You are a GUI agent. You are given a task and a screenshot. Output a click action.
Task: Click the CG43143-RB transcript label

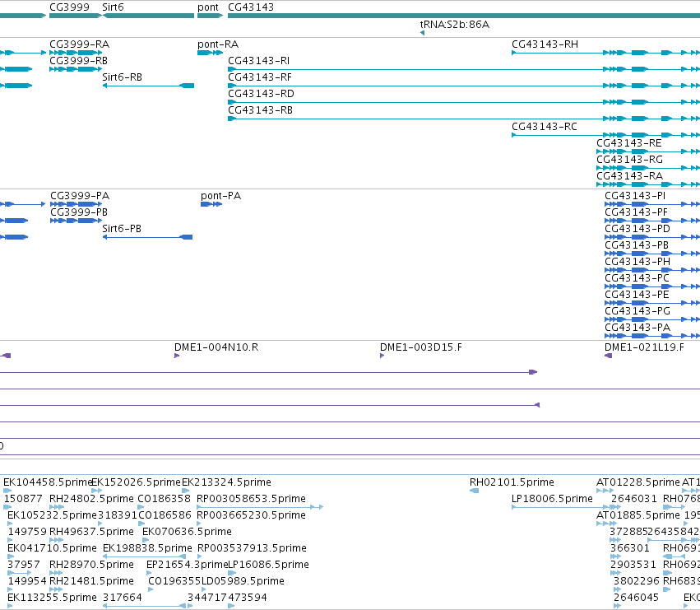(260, 110)
